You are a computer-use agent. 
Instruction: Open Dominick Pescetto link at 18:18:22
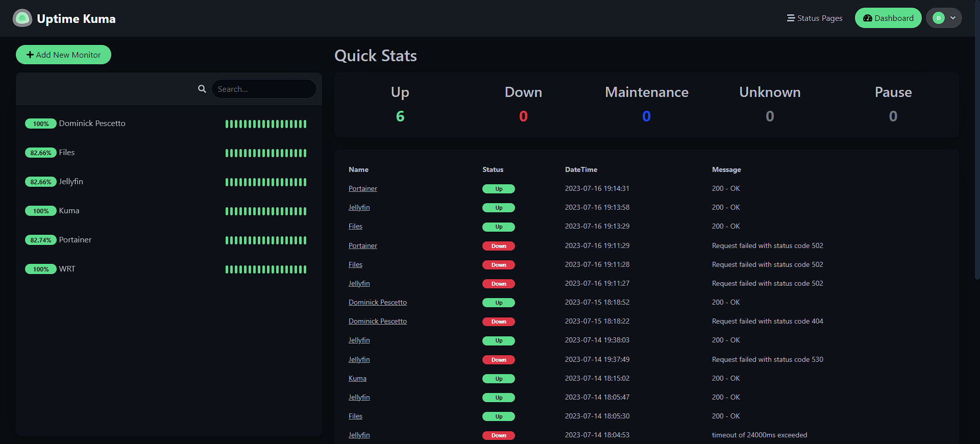[378, 321]
